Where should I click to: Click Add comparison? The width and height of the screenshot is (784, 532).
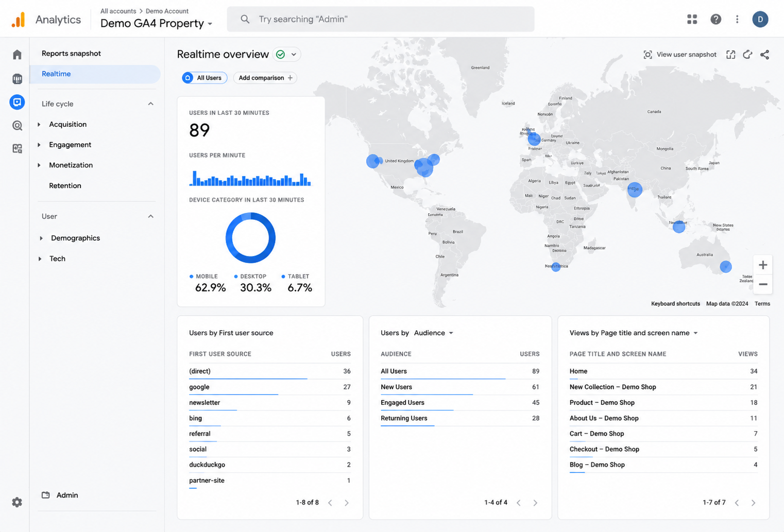(x=265, y=78)
